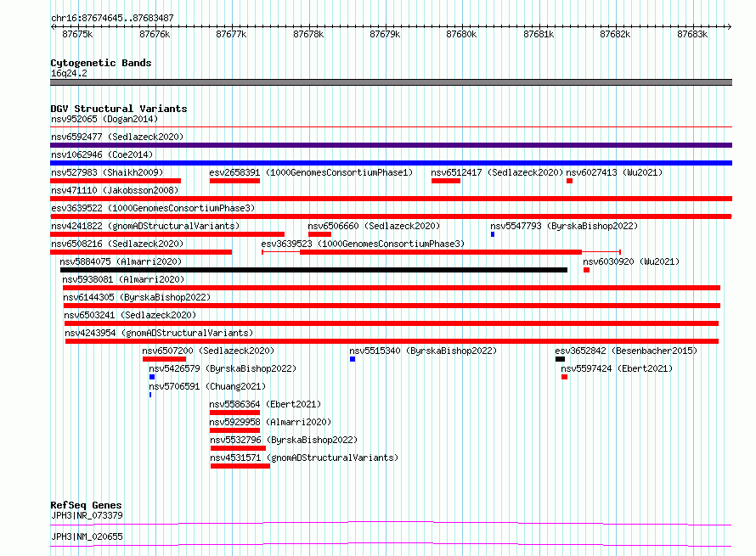Click the small blue nsv5515340 marker

353,359
